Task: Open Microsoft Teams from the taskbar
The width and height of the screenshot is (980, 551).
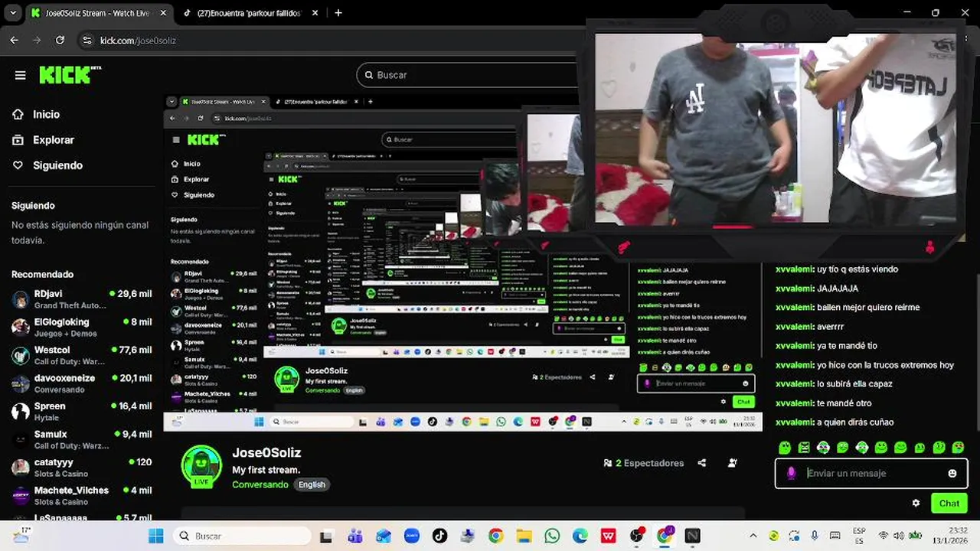Action: (355, 536)
